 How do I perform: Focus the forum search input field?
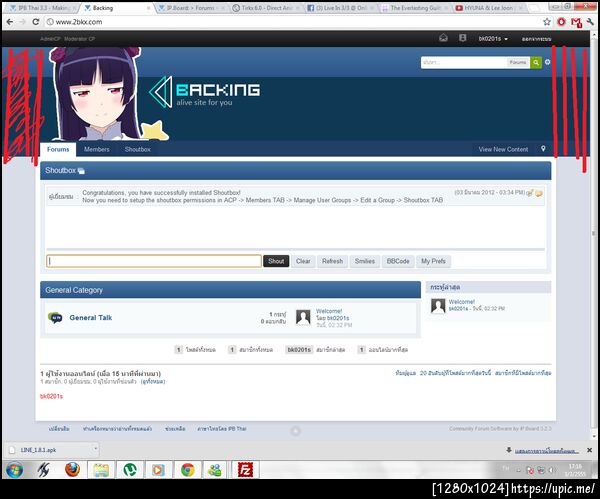[464, 62]
